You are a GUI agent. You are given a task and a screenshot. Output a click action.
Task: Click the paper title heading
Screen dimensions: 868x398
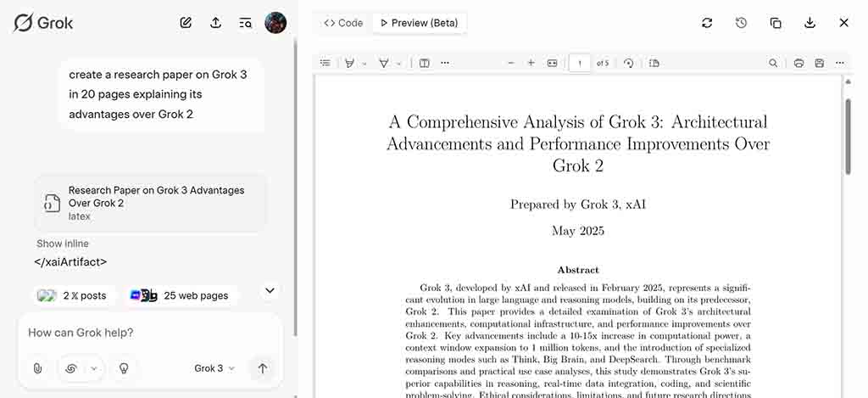pyautogui.click(x=578, y=143)
